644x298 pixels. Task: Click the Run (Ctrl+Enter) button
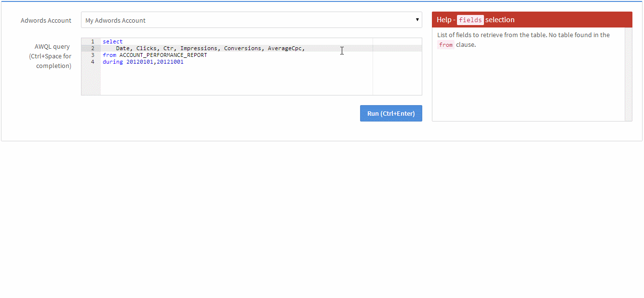point(391,113)
